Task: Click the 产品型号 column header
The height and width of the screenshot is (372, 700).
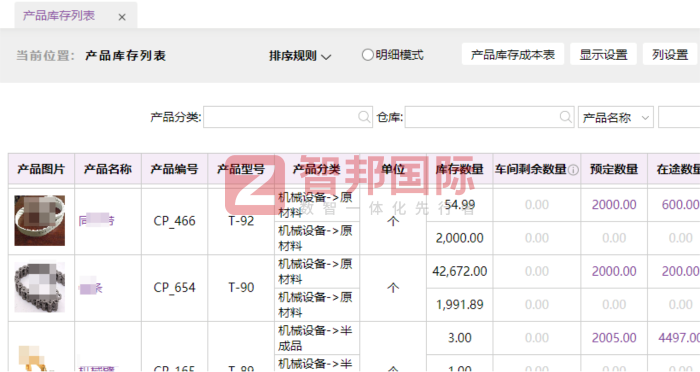Action: pyautogui.click(x=241, y=169)
